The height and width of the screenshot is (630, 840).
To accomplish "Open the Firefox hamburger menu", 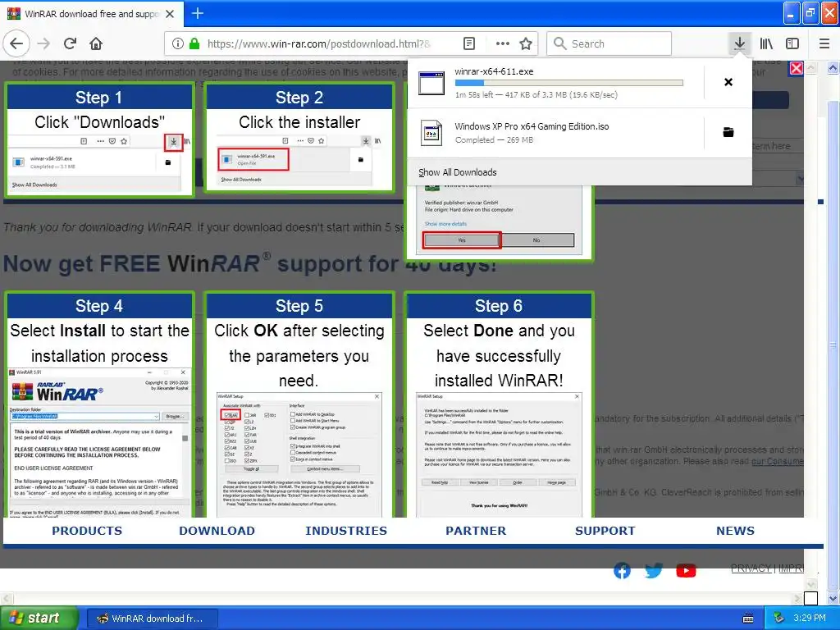I will [x=824, y=43].
